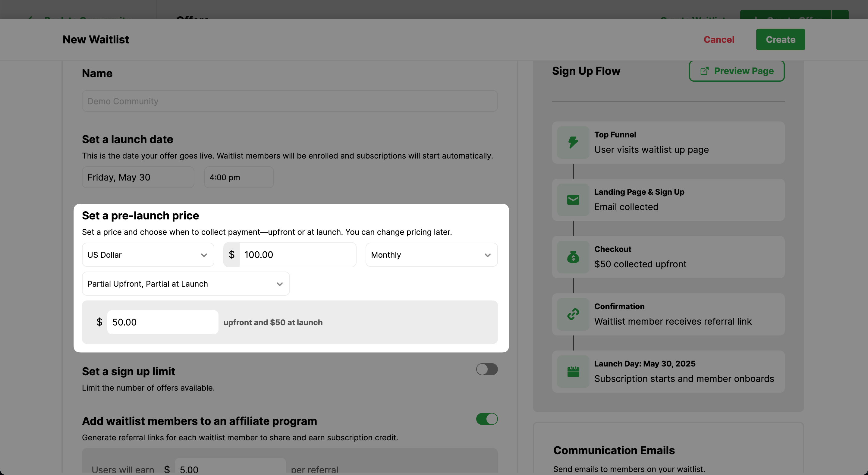Click the red Cancel link
This screenshot has width=868, height=475.
[x=719, y=39]
